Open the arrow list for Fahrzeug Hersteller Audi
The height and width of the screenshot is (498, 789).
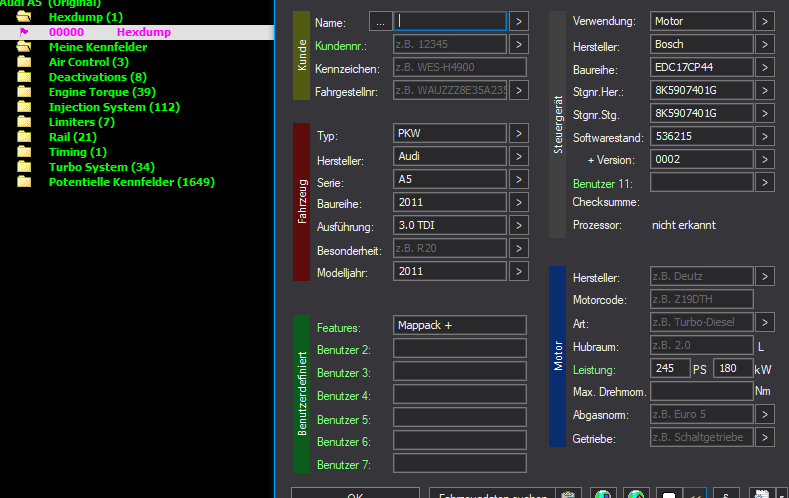pos(519,156)
